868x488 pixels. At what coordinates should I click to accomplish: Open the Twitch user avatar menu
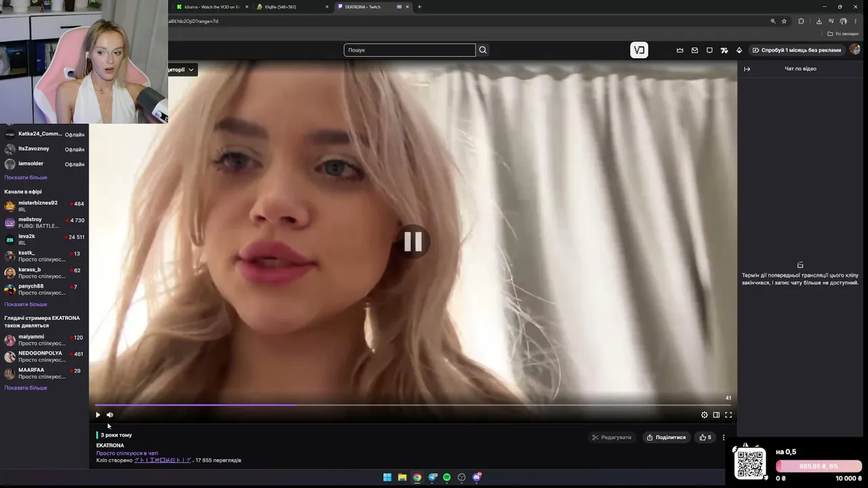tap(854, 49)
